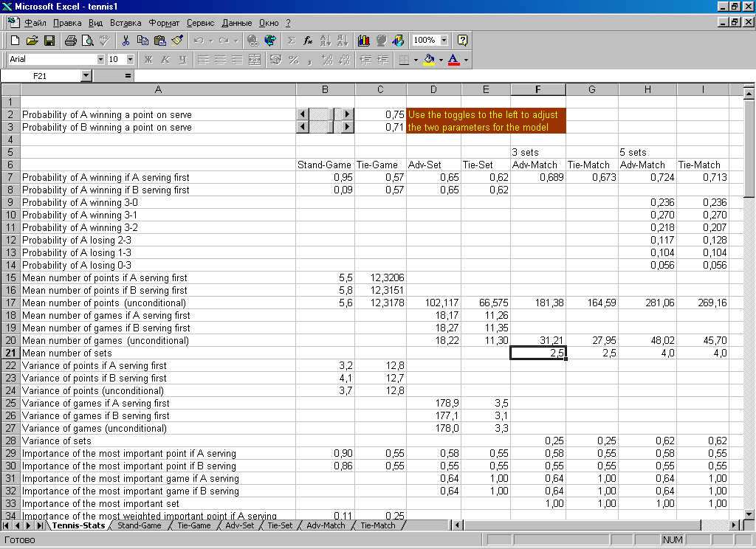Sort ascending A-Z icon
The height and width of the screenshot is (549, 756).
326,41
